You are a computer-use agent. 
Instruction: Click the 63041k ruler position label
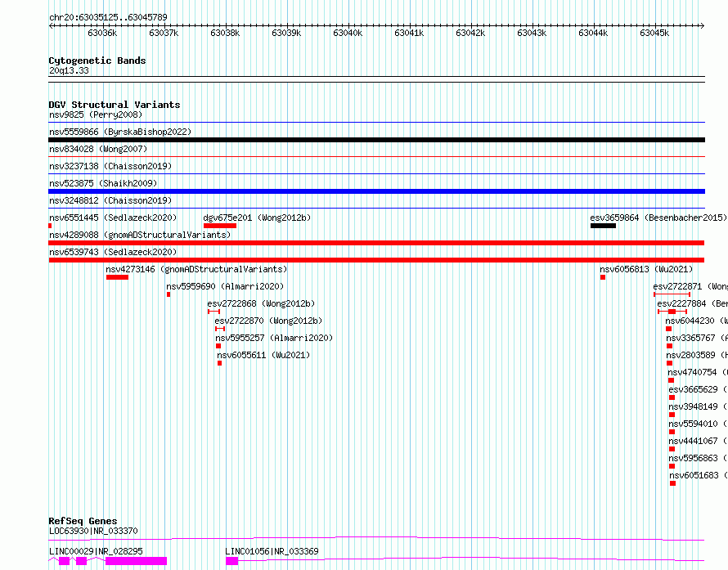point(408,33)
